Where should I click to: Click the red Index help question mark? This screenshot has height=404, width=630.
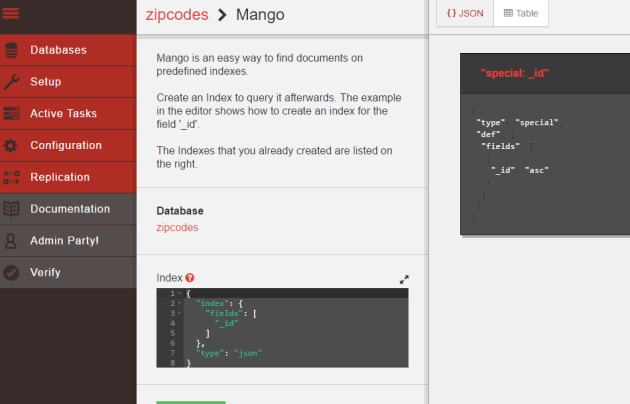click(190, 277)
